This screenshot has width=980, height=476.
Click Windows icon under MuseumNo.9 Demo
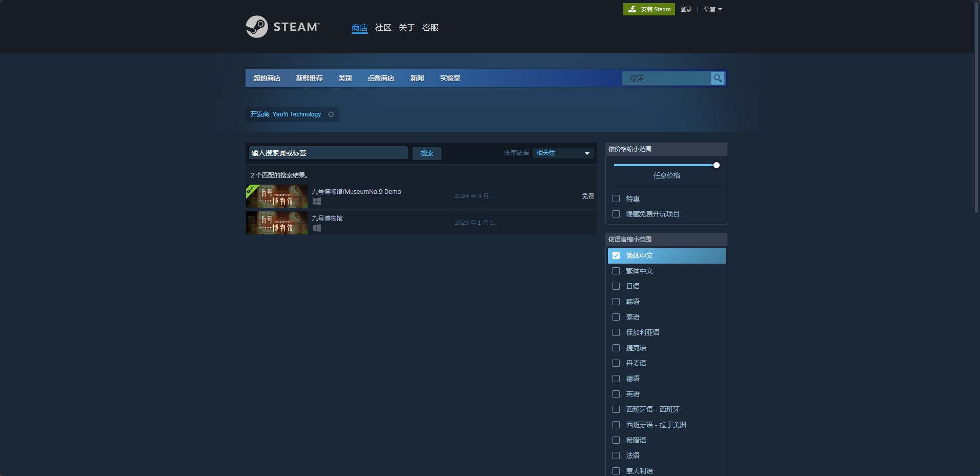pyautogui.click(x=317, y=202)
